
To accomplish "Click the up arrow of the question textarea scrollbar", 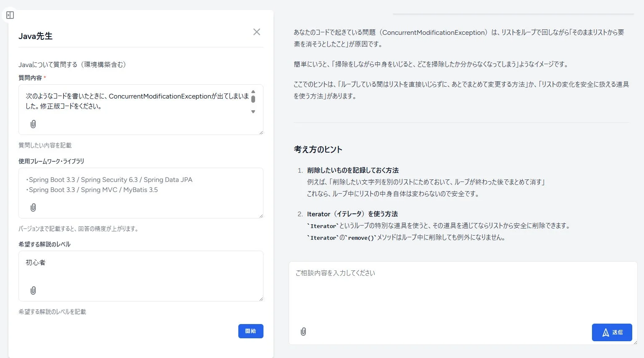I will [x=253, y=92].
